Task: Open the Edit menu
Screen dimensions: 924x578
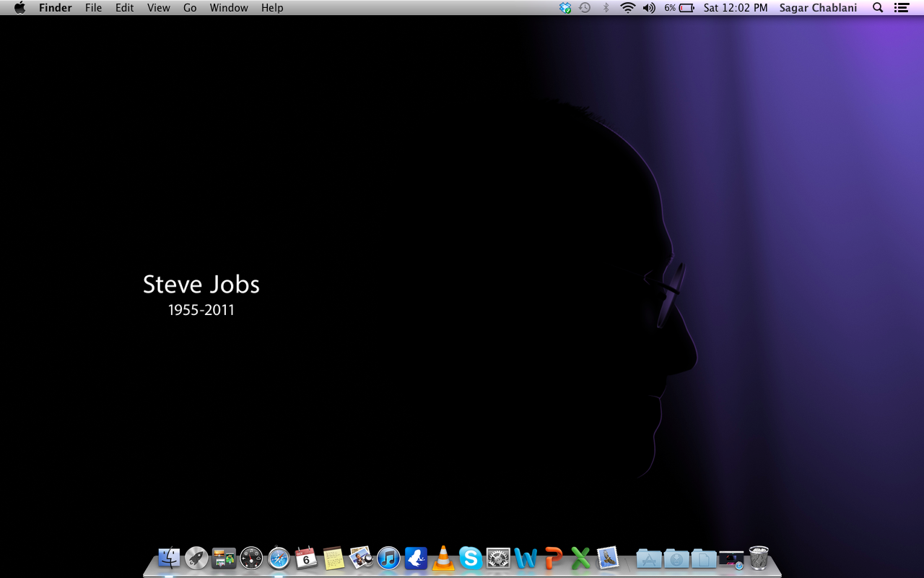Action: click(x=125, y=8)
